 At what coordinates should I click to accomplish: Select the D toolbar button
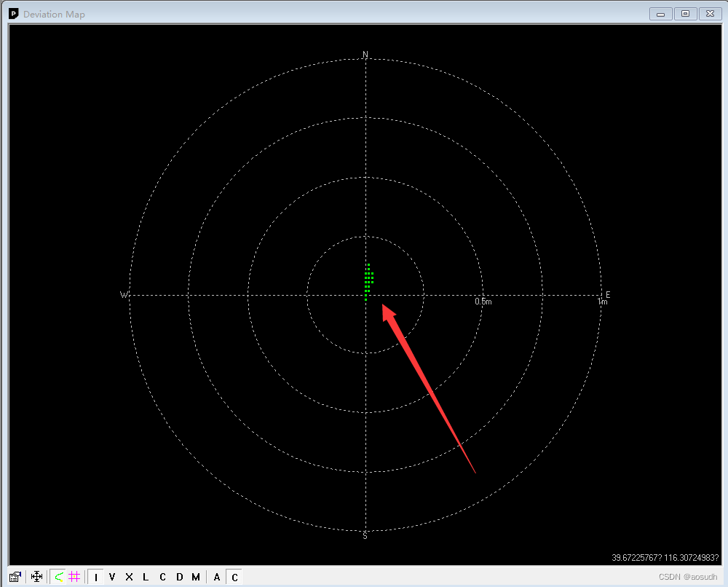pyautogui.click(x=179, y=577)
